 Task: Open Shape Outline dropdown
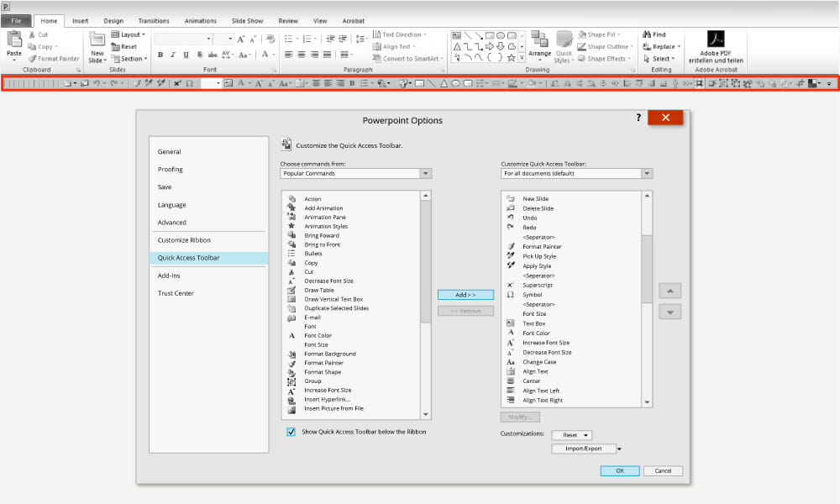pyautogui.click(x=606, y=46)
